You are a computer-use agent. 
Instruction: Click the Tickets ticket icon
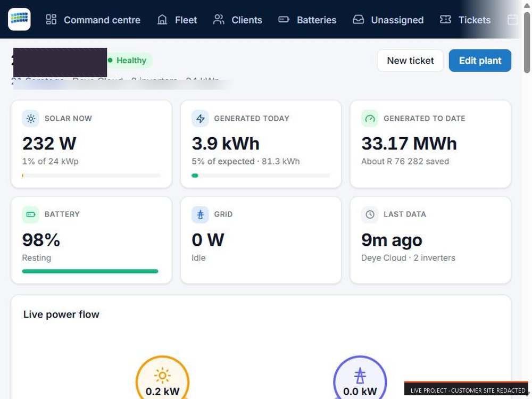click(445, 19)
